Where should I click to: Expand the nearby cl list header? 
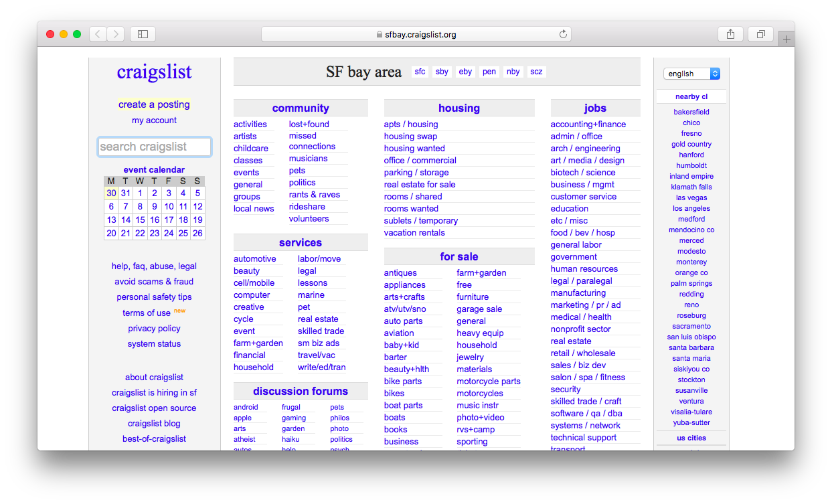pos(691,96)
